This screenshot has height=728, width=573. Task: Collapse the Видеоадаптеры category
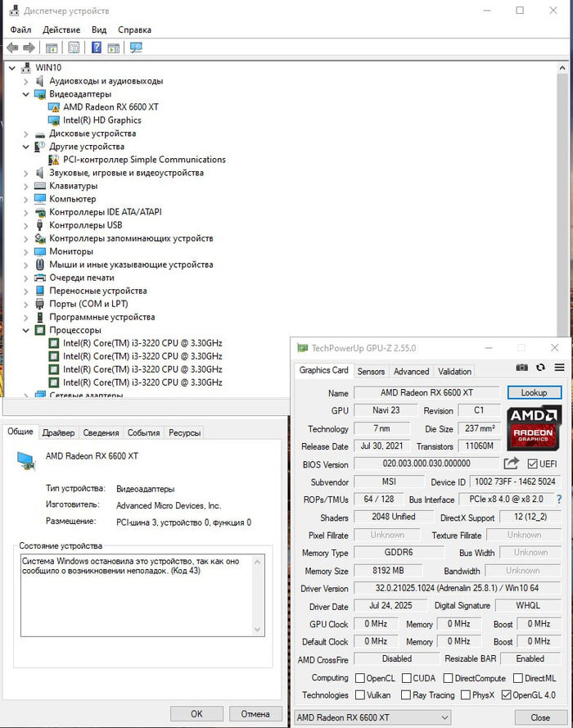pos(26,94)
